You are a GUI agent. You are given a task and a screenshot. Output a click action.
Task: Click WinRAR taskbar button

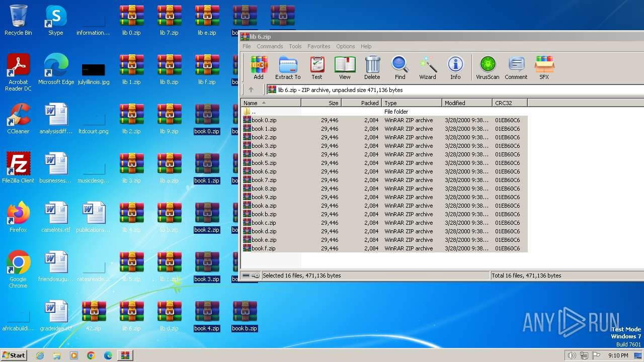125,355
